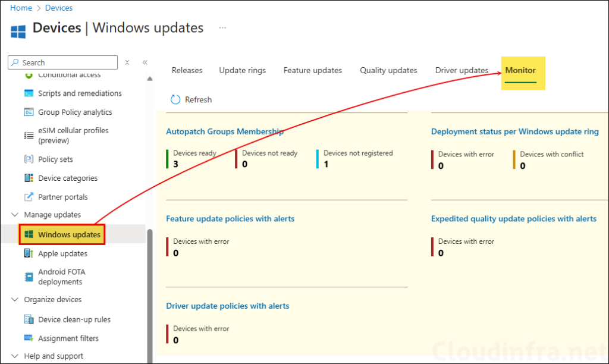Collapse the sidebar with double chevron
Viewport: 609px width, 364px height.
point(145,62)
